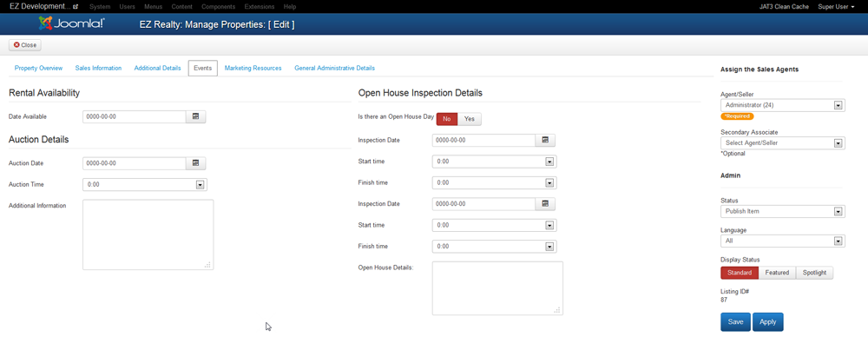
Task: Click the Save button
Action: (x=736, y=322)
